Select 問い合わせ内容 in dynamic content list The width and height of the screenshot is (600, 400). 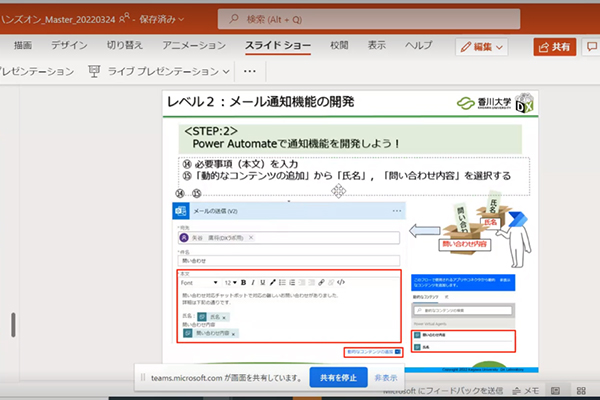point(463,335)
